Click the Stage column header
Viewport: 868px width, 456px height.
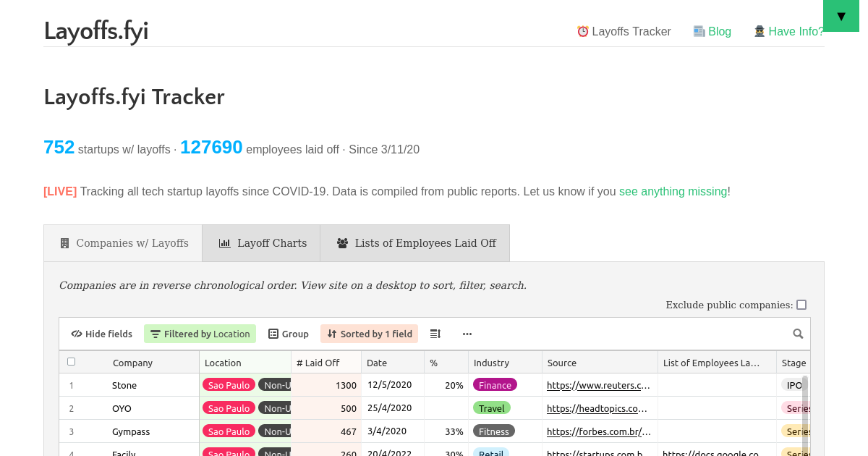coord(793,363)
